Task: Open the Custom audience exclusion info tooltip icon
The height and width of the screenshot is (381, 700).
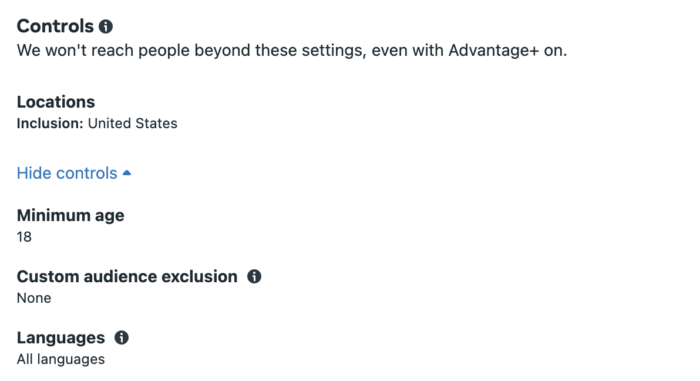Action: pyautogui.click(x=254, y=276)
